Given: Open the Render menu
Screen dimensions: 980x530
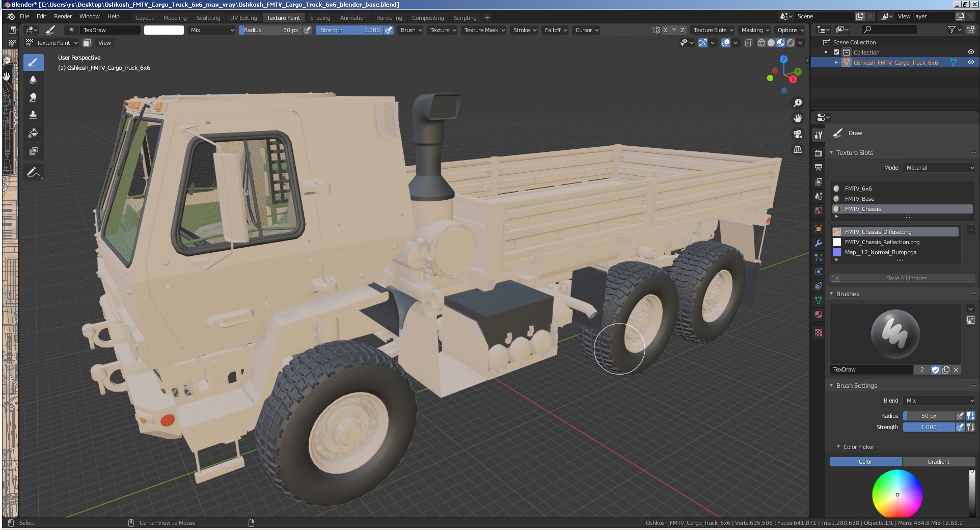Looking at the screenshot, I should pos(63,16).
